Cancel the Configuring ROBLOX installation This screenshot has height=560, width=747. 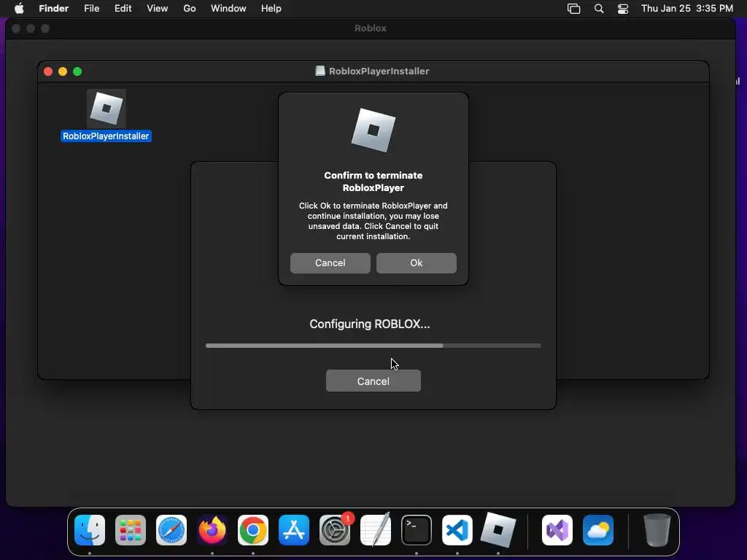click(373, 381)
